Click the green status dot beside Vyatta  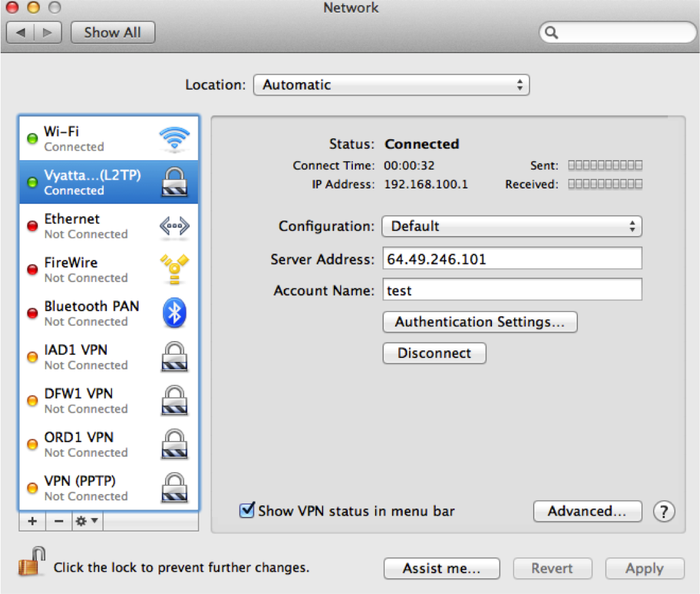click(32, 182)
